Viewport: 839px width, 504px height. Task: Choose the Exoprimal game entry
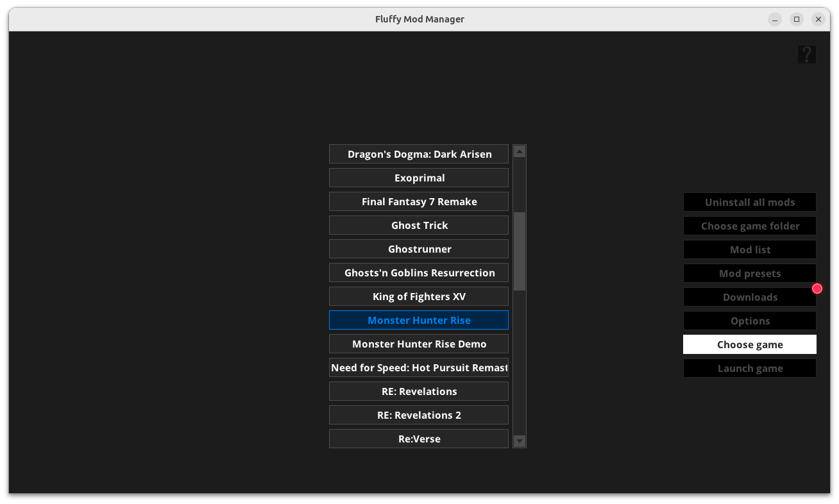coord(419,178)
